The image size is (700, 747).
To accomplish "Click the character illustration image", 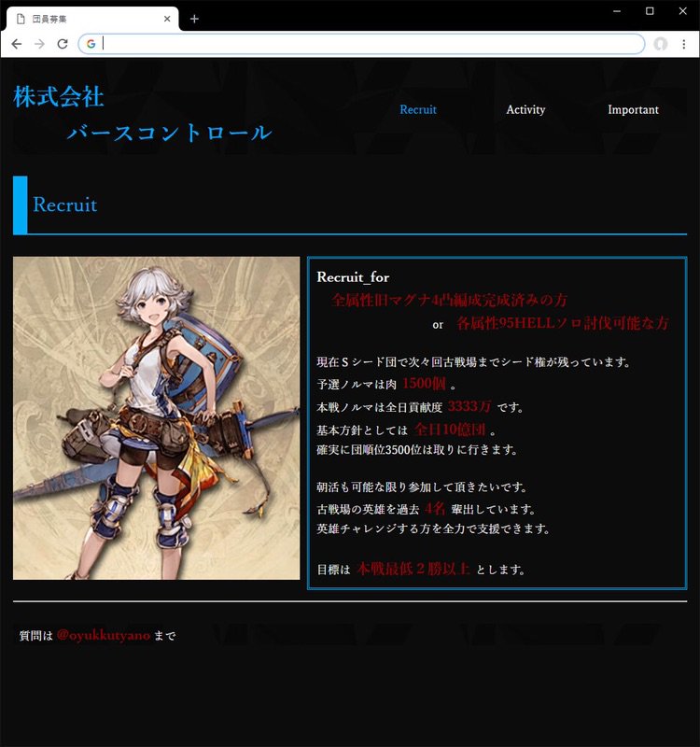I will pyautogui.click(x=156, y=417).
